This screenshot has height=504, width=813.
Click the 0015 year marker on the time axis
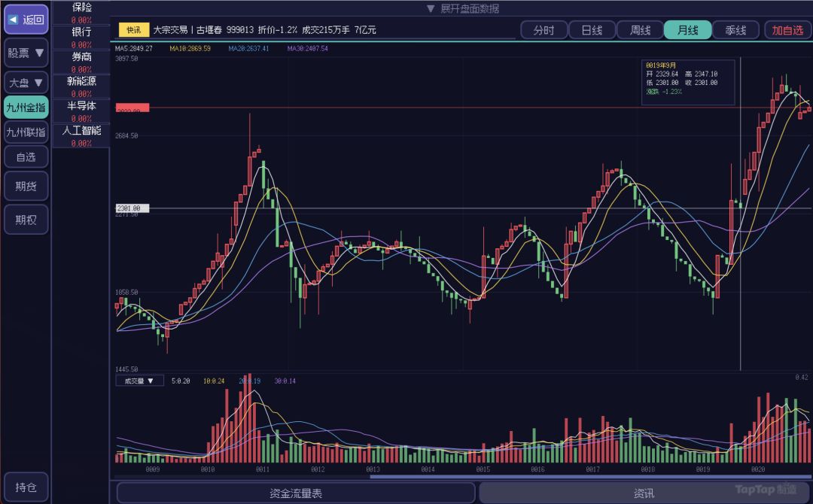[483, 469]
